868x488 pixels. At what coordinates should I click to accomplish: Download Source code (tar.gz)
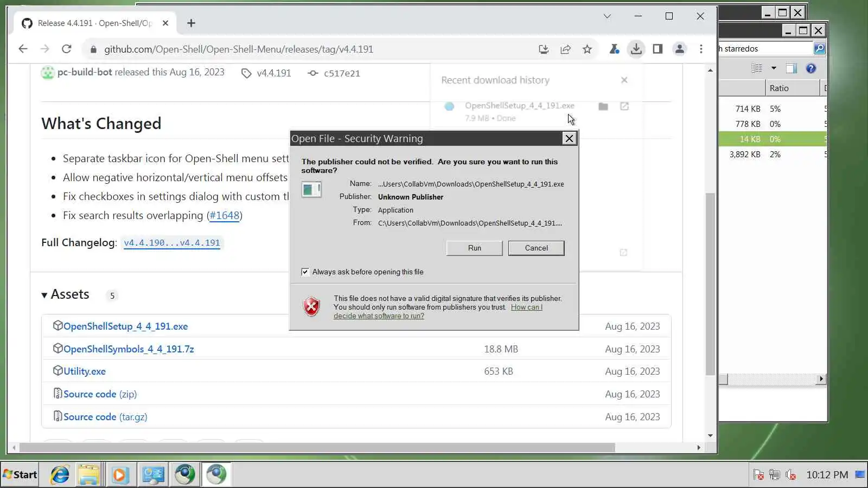pos(105,417)
